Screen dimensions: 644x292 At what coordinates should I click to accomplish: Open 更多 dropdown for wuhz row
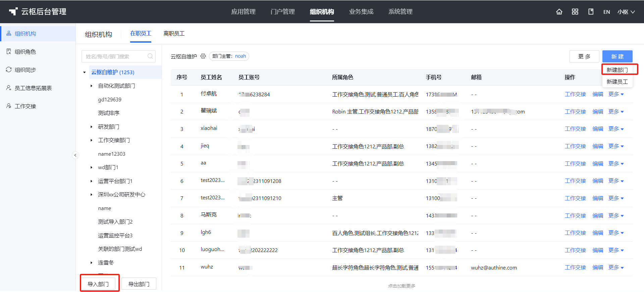[x=616, y=267]
